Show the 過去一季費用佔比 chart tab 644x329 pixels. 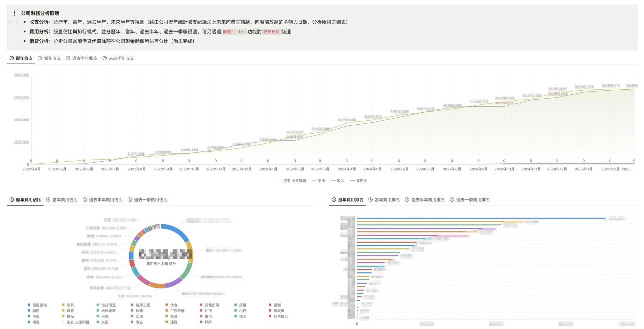[x=147, y=200]
